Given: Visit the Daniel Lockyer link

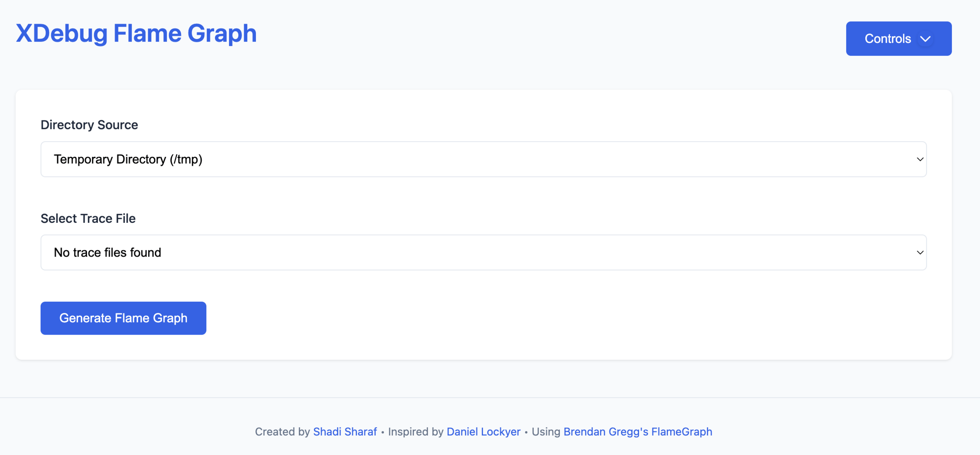Looking at the screenshot, I should [x=483, y=431].
